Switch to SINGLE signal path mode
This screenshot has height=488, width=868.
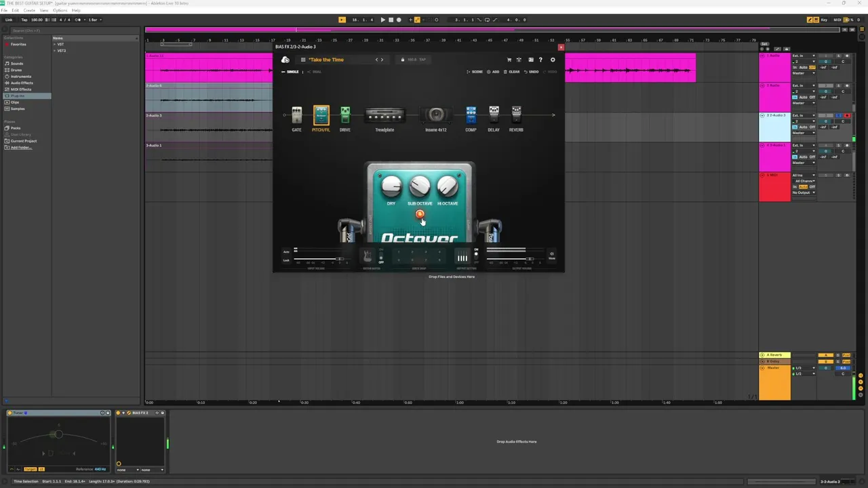coord(291,72)
